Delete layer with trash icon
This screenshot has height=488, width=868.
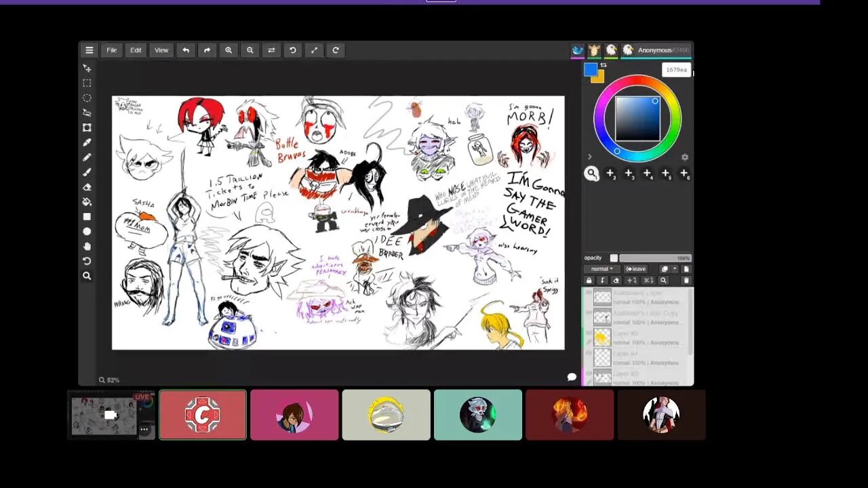click(686, 281)
